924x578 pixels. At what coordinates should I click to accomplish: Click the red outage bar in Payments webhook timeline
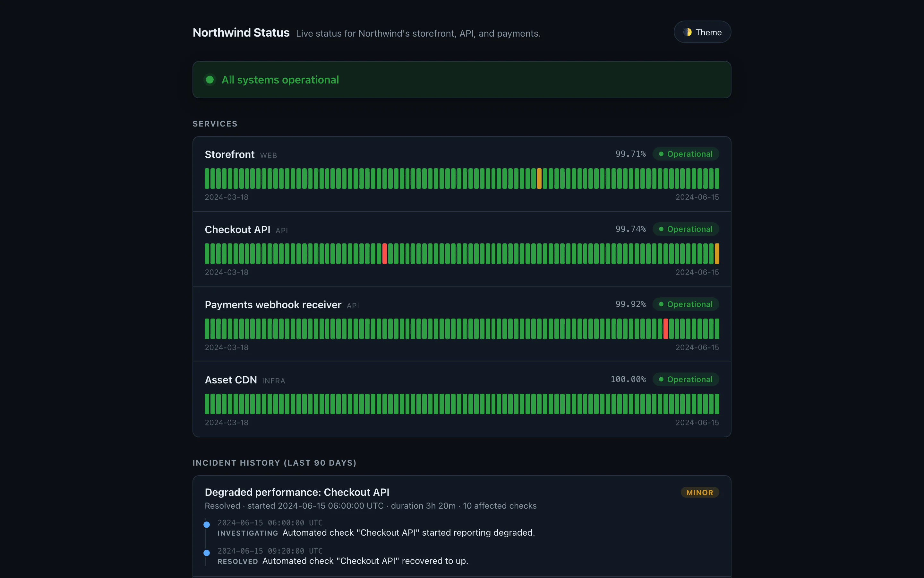665,329
